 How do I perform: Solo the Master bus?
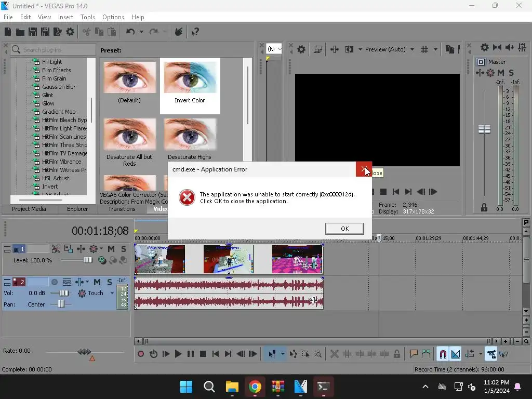(x=511, y=73)
